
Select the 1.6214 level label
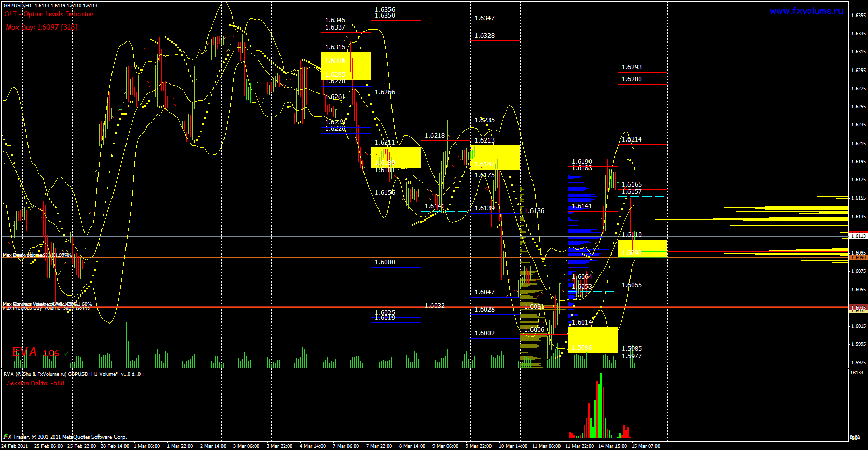point(632,139)
